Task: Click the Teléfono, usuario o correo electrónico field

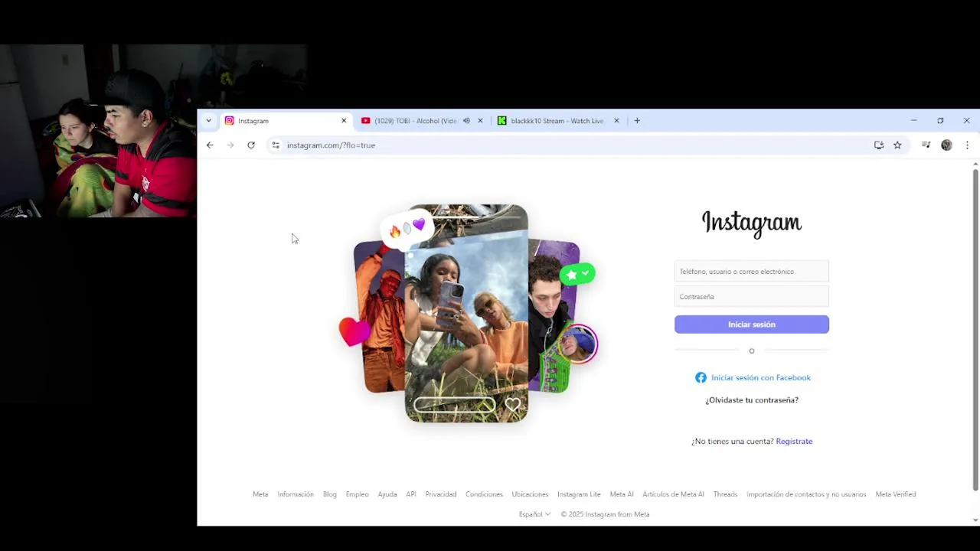Action: tap(752, 272)
